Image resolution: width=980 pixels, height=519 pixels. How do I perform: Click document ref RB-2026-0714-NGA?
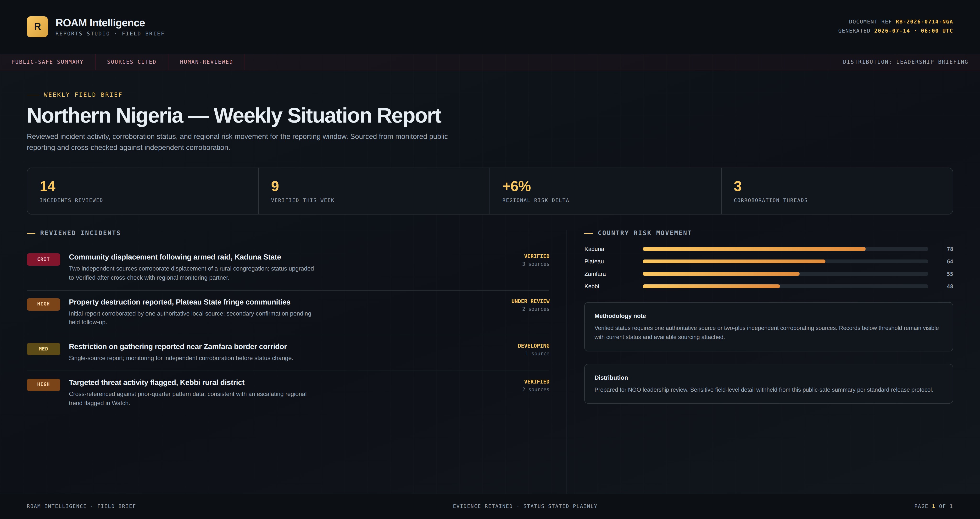(924, 22)
